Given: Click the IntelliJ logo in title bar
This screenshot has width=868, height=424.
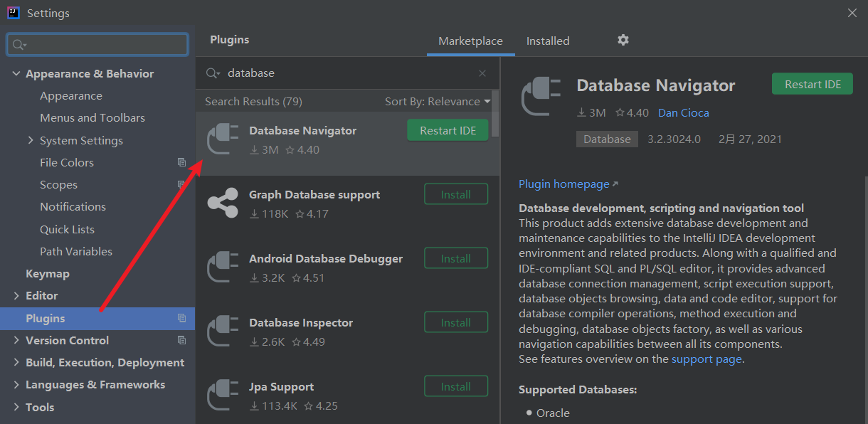Looking at the screenshot, I should coord(13,13).
